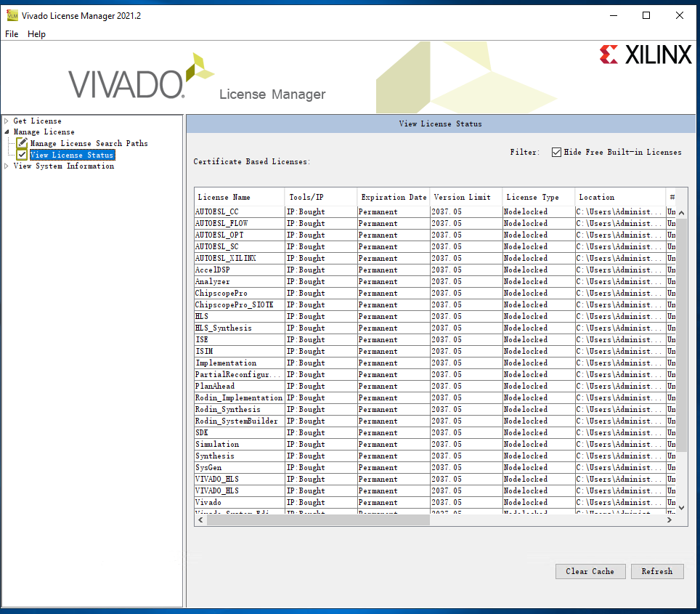The width and height of the screenshot is (700, 614).
Task: Select the Rodin_SystemBuilder license row
Action: (435, 421)
